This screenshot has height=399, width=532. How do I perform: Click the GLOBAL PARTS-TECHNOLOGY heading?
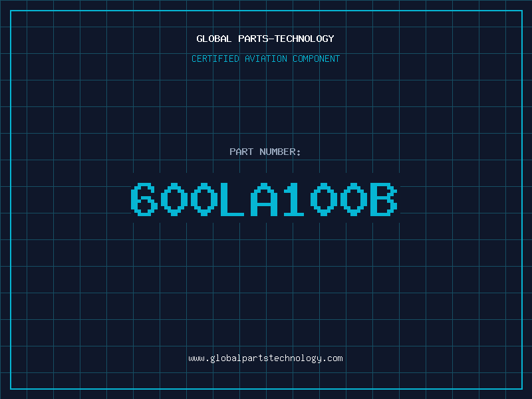(265, 39)
